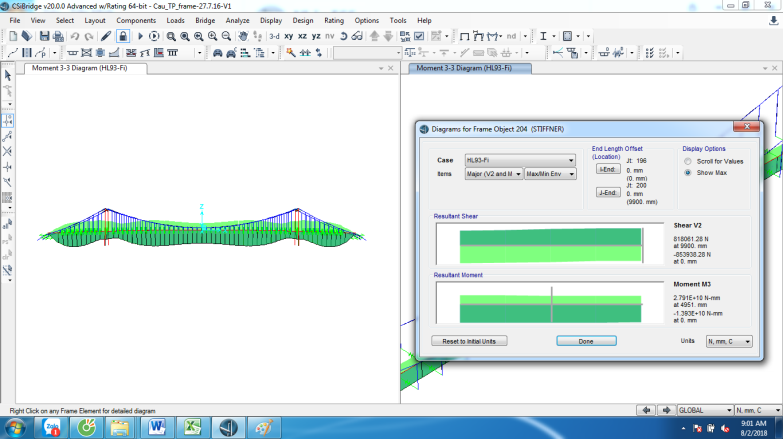Open Excel from the taskbar

[x=193, y=428]
